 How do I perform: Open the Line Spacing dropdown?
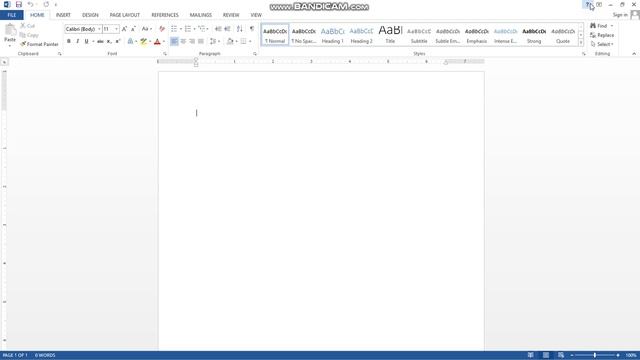[x=219, y=41]
